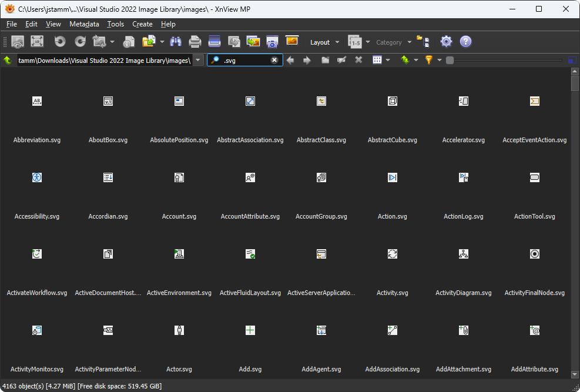The height and width of the screenshot is (392, 580).
Task: Open the funnel filter dropdown arrow
Action: tap(439, 60)
